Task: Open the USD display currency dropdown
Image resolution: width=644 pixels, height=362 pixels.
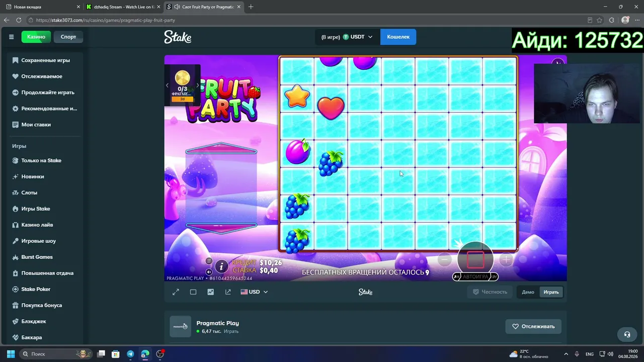Action: tap(254, 292)
